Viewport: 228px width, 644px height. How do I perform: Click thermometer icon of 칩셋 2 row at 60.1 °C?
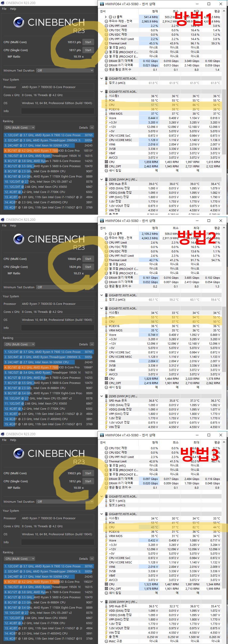coord(106,300)
